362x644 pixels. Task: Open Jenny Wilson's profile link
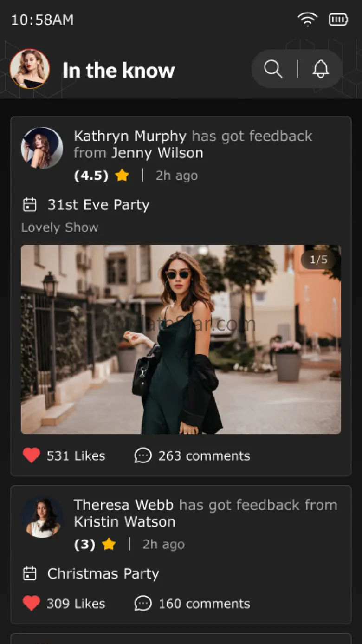[157, 153]
